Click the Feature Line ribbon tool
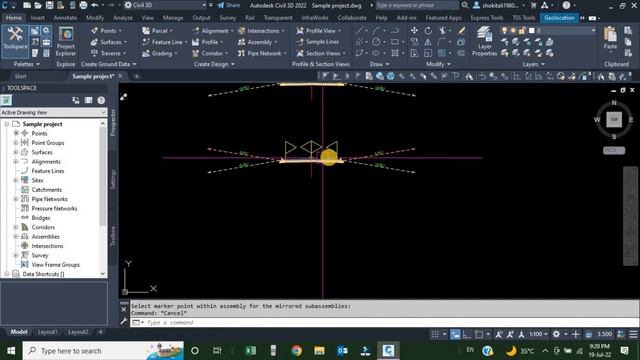 (x=164, y=42)
